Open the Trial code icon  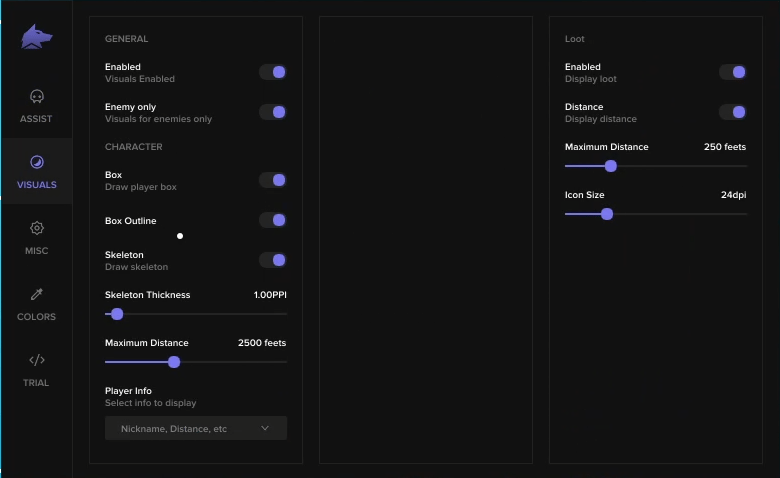pos(37,360)
